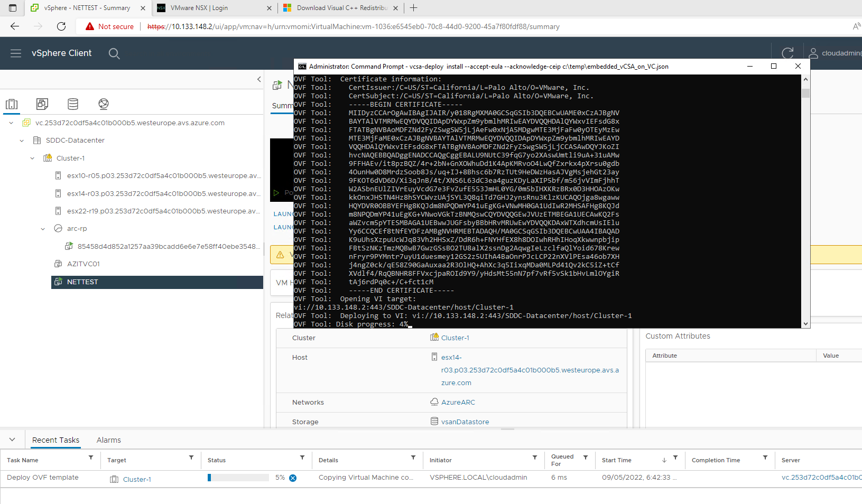Click the browser address bar URL
This screenshot has width=862, height=504.
tap(353, 26)
